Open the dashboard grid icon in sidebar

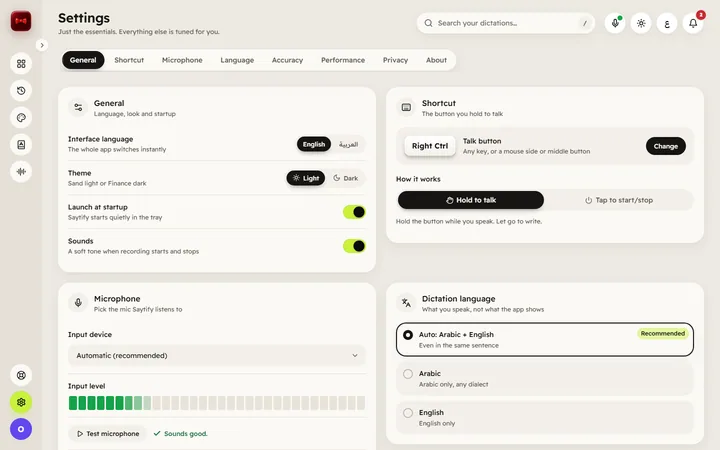[x=21, y=64]
